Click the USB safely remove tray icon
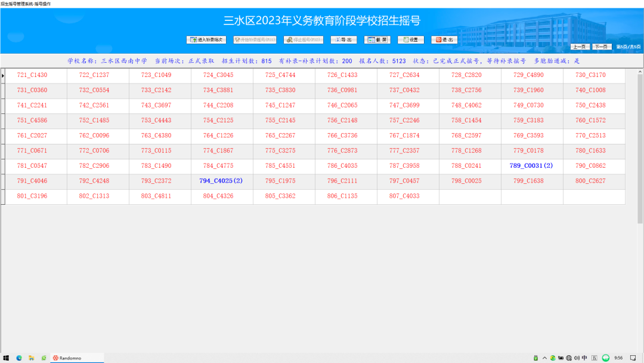644x363 pixels. tap(535, 358)
